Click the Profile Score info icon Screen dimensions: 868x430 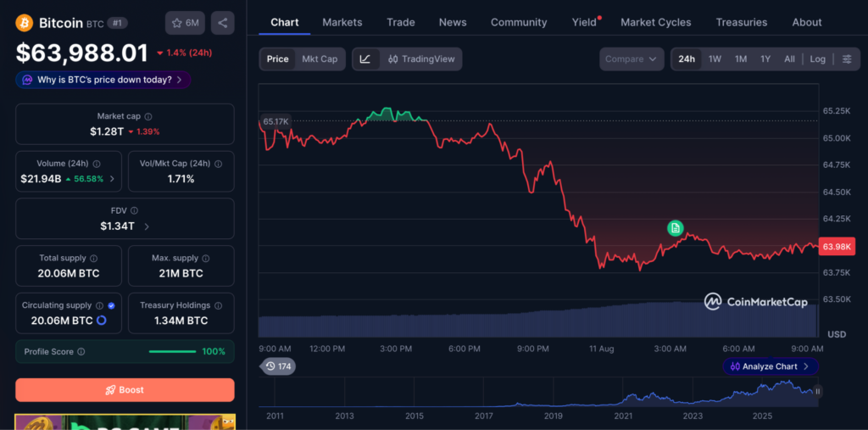pos(81,352)
